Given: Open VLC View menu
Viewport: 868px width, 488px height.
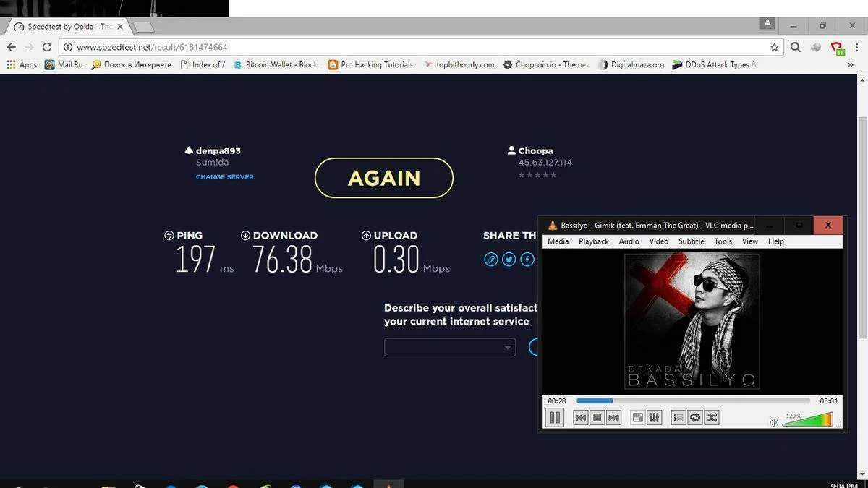Looking at the screenshot, I should [750, 241].
